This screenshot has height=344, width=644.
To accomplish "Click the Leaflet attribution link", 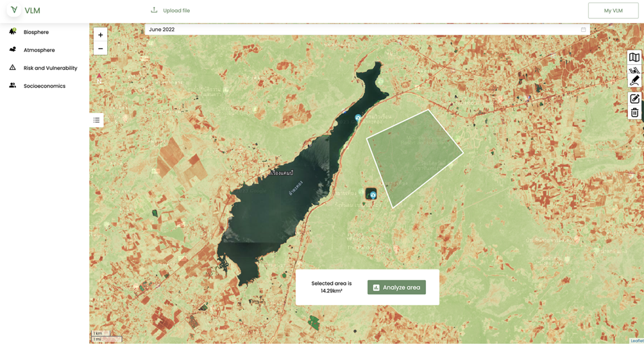I will coord(637,341).
